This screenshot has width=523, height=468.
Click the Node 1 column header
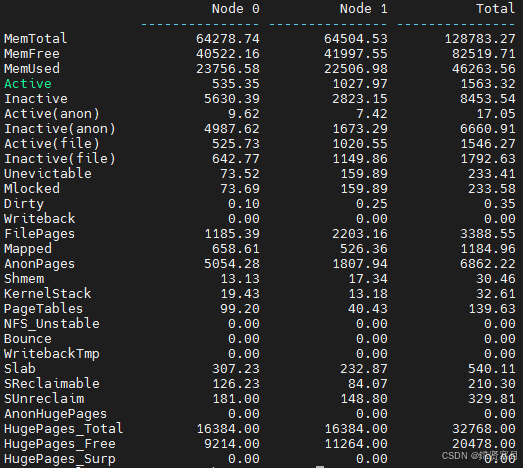(364, 9)
